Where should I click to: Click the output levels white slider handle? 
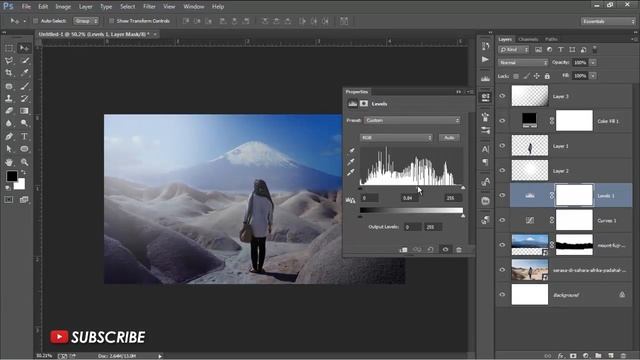463,216
